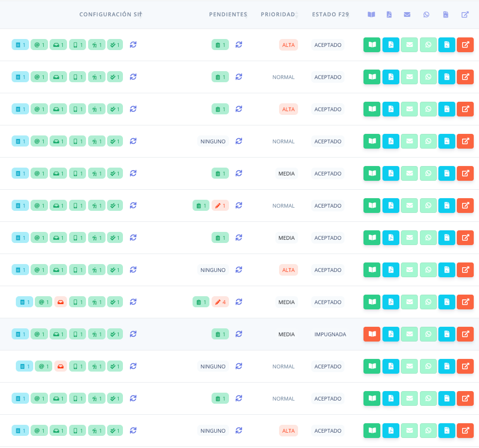The height and width of the screenshot is (448, 479).
Task: Sort by the CONFIGURACIÓN SII column
Action: (111, 14)
